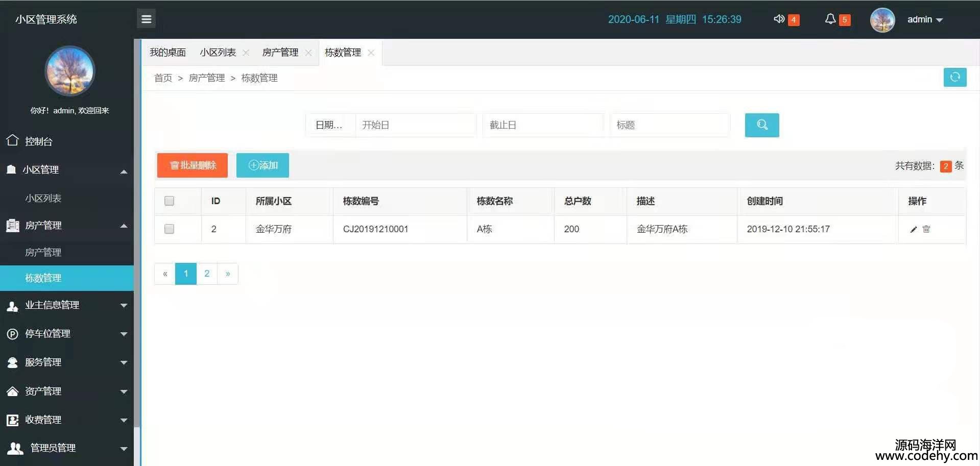This screenshot has width=980, height=466.
Task: Open 控制台 in the sidebar
Action: click(x=39, y=141)
